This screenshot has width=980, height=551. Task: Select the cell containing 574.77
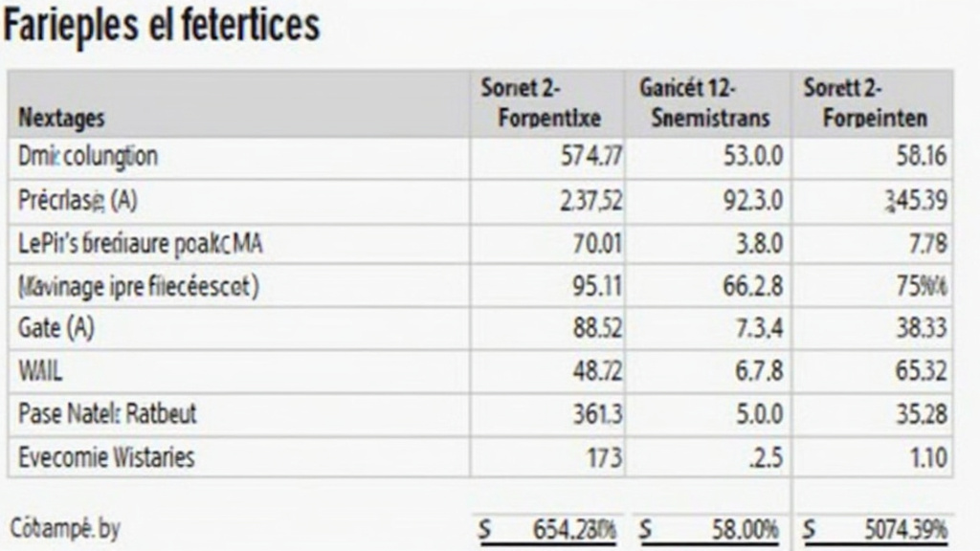591,157
